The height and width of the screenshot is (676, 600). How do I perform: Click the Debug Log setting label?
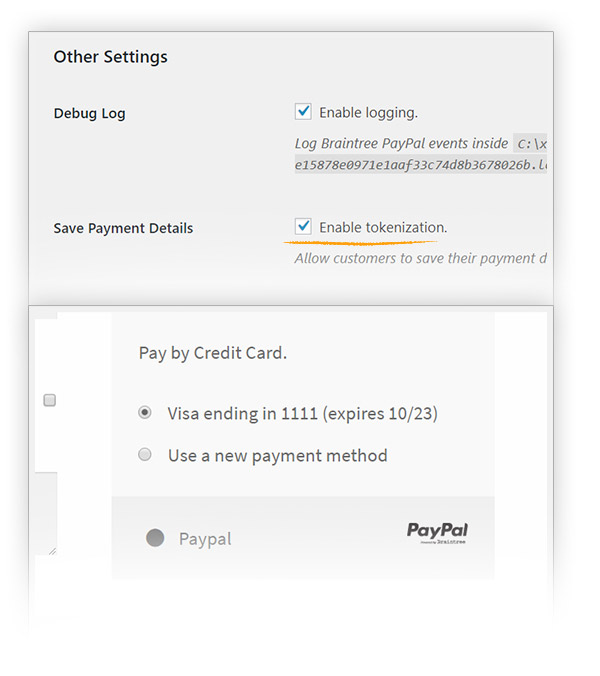[89, 113]
